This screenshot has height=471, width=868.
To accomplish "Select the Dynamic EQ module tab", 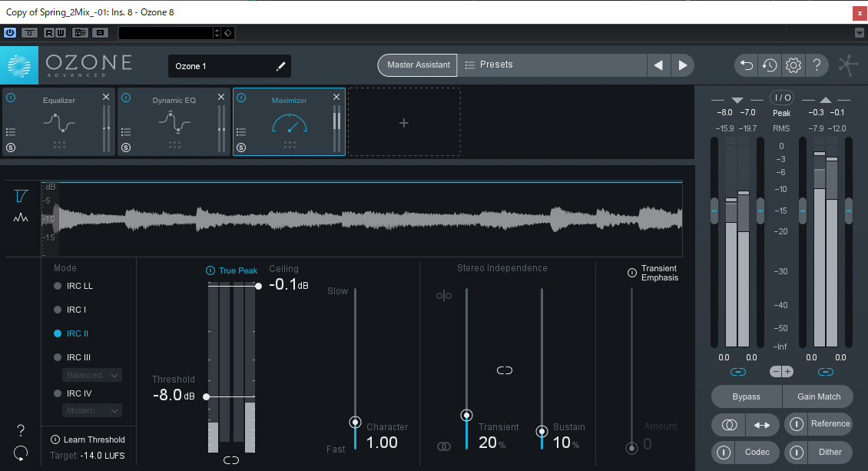I will 174,122.
